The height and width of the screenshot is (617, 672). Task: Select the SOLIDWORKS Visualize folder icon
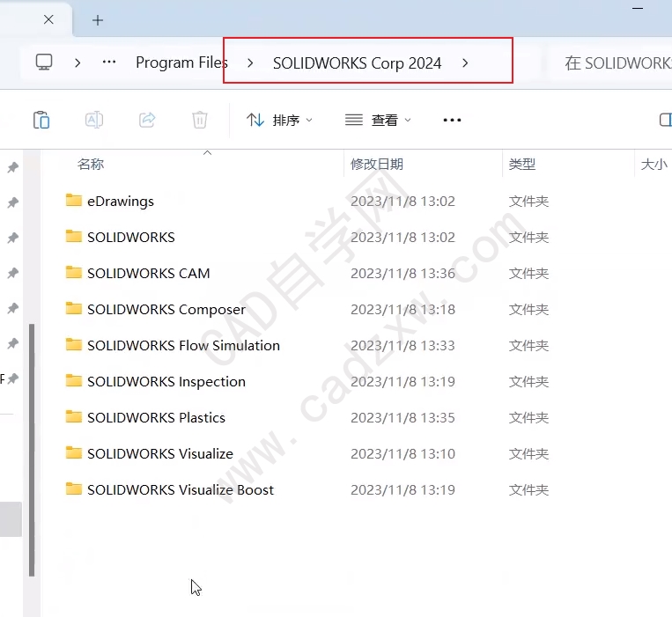tap(74, 452)
